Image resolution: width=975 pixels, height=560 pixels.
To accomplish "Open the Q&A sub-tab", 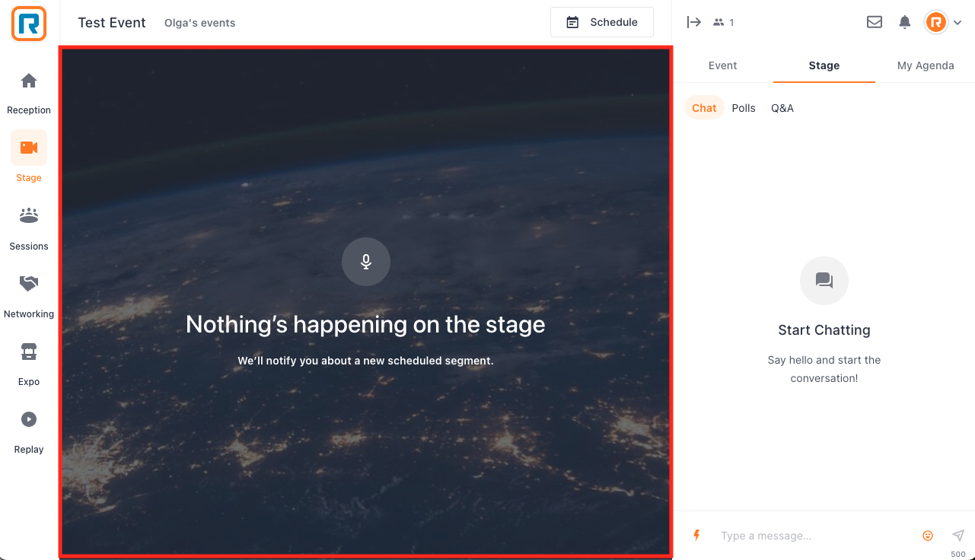I will pyautogui.click(x=782, y=108).
